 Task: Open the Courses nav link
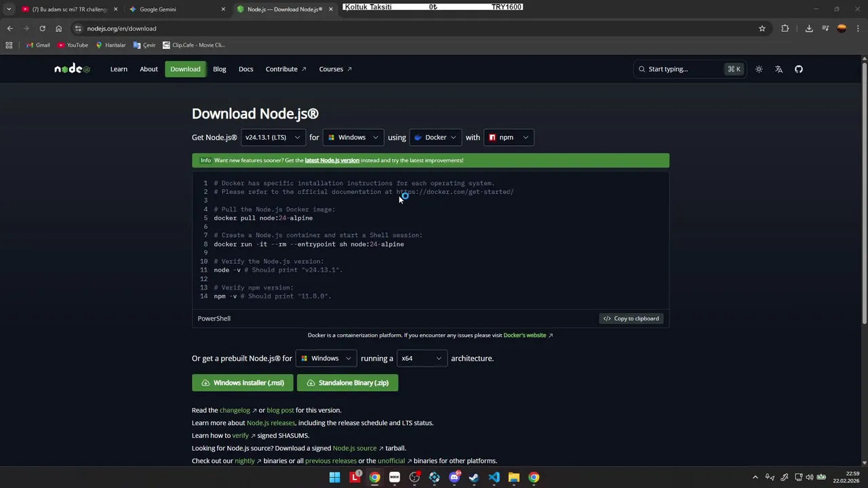click(x=335, y=69)
